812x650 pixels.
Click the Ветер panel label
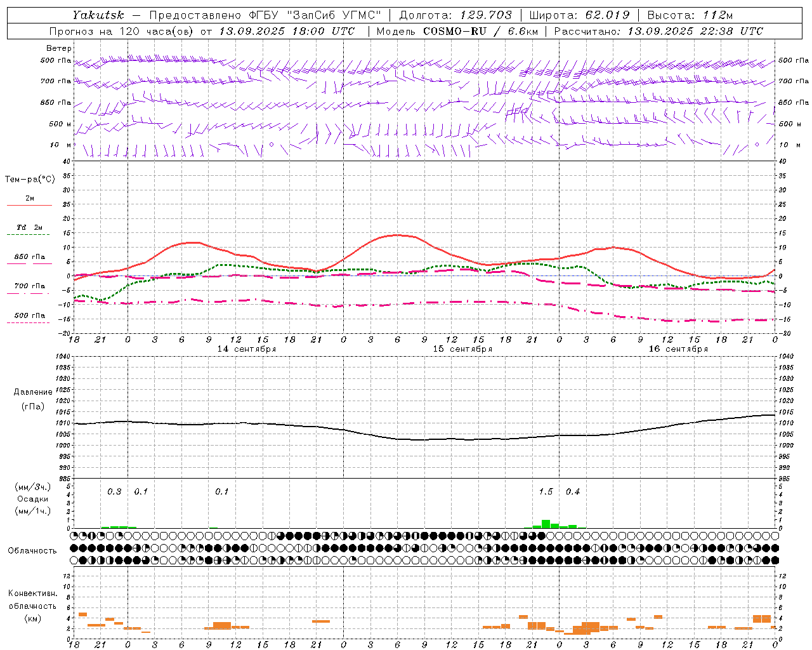[59, 48]
